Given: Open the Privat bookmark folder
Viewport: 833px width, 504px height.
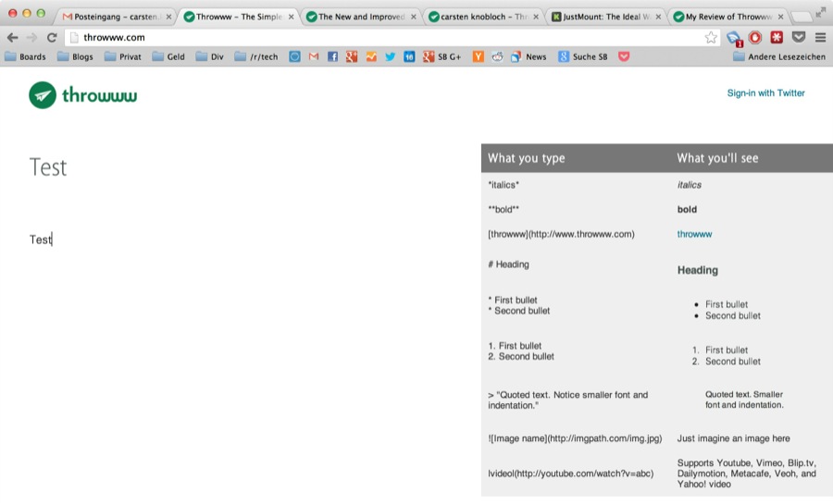Looking at the screenshot, I should click(123, 56).
